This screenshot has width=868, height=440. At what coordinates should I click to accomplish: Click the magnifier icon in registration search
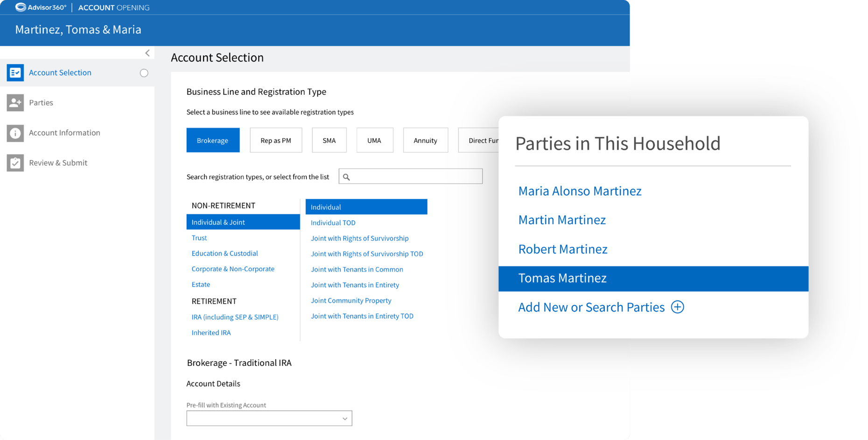pos(347,176)
